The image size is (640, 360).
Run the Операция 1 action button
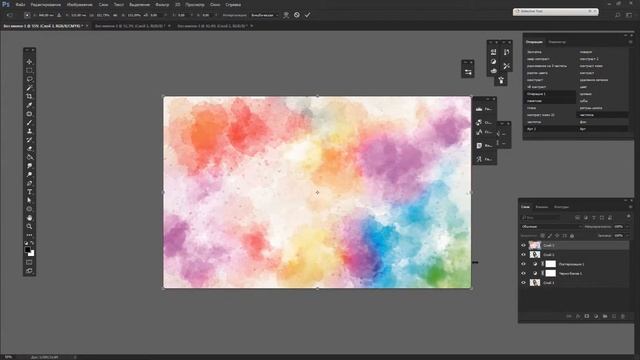point(550,94)
